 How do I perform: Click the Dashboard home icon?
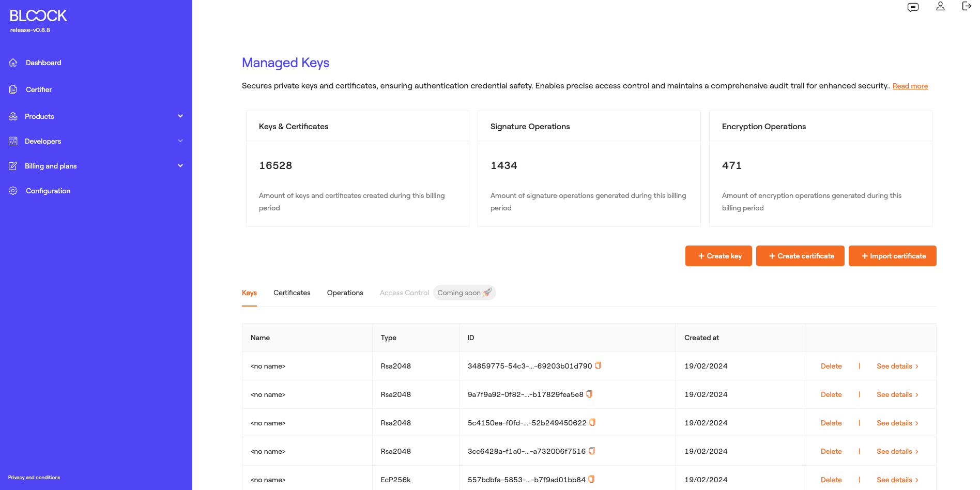coord(13,63)
